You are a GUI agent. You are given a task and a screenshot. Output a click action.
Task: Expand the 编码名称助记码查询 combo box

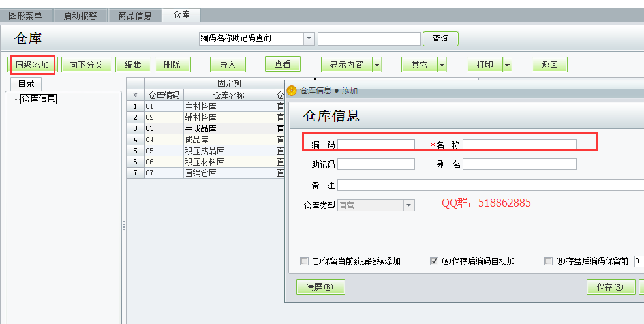point(309,39)
